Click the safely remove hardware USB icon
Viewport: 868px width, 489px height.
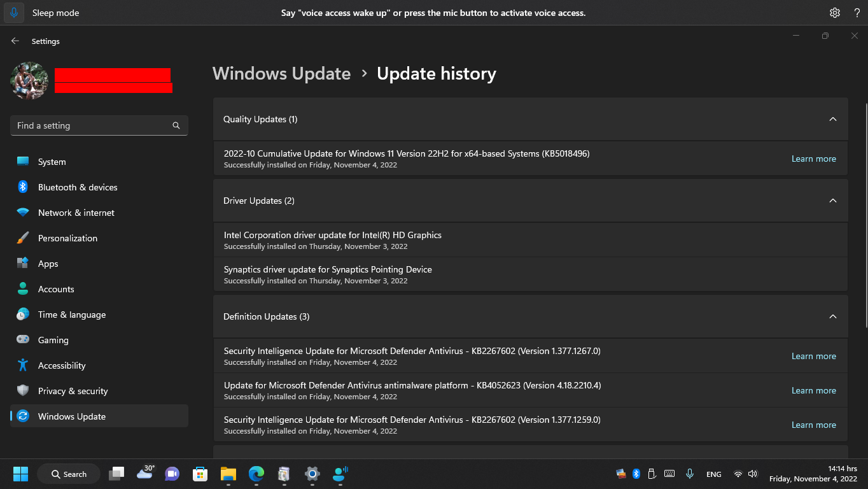(x=652, y=474)
